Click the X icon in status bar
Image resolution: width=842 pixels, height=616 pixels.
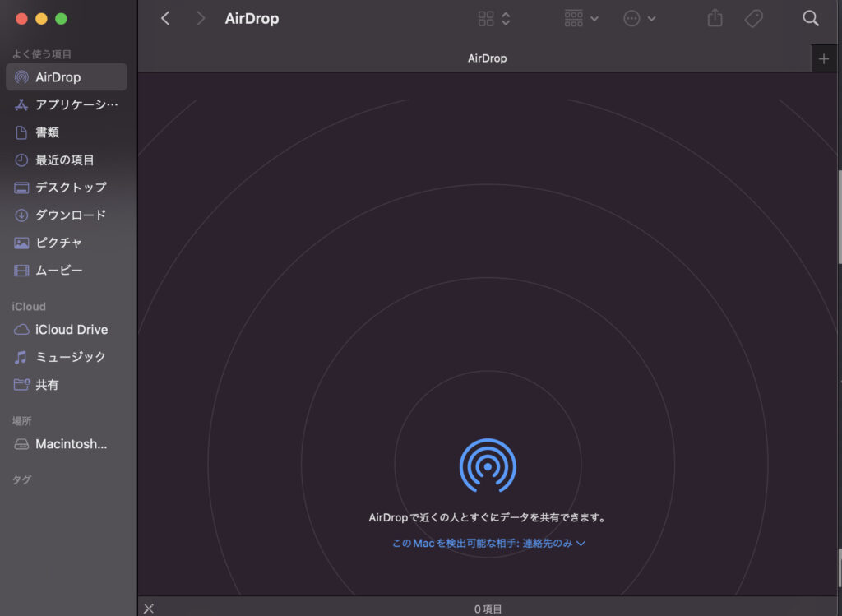(x=149, y=609)
